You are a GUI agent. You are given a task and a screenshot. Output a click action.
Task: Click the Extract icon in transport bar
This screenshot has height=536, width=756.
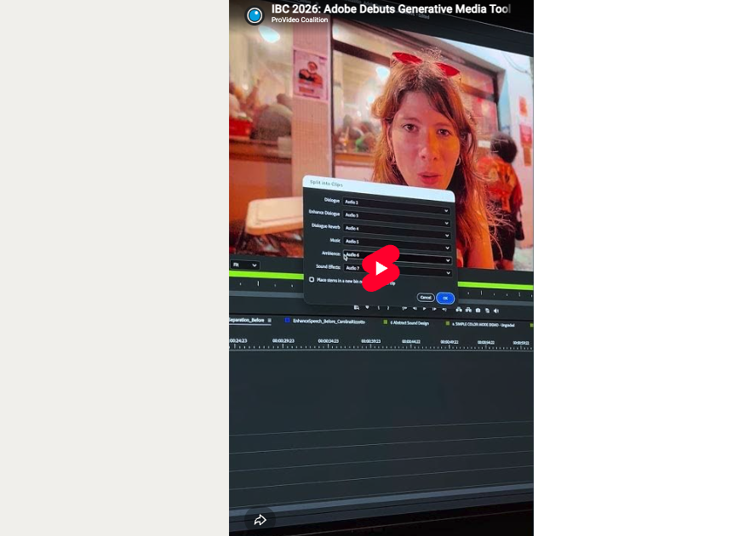coord(468,310)
